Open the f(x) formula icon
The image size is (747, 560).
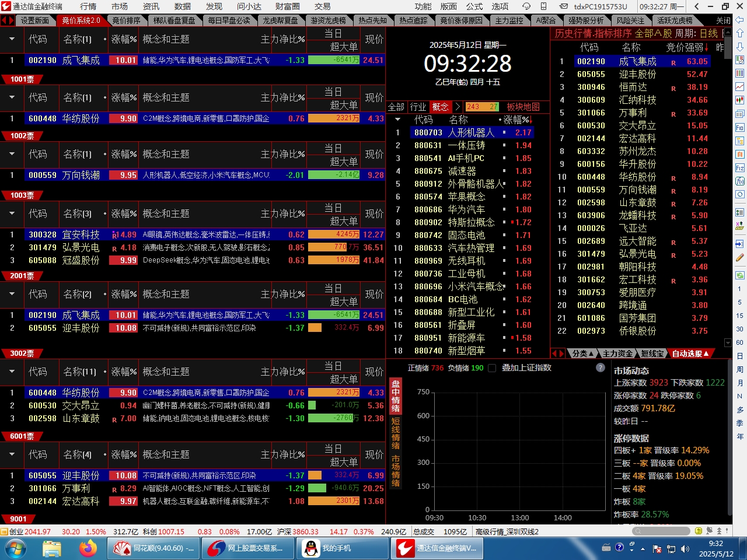[740, 181]
